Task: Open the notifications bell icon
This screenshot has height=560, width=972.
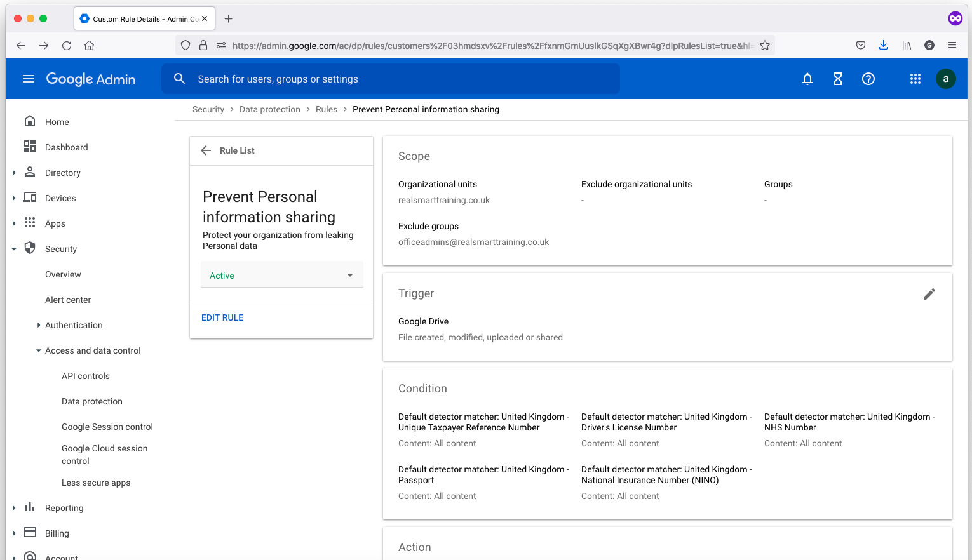Action: pyautogui.click(x=807, y=79)
